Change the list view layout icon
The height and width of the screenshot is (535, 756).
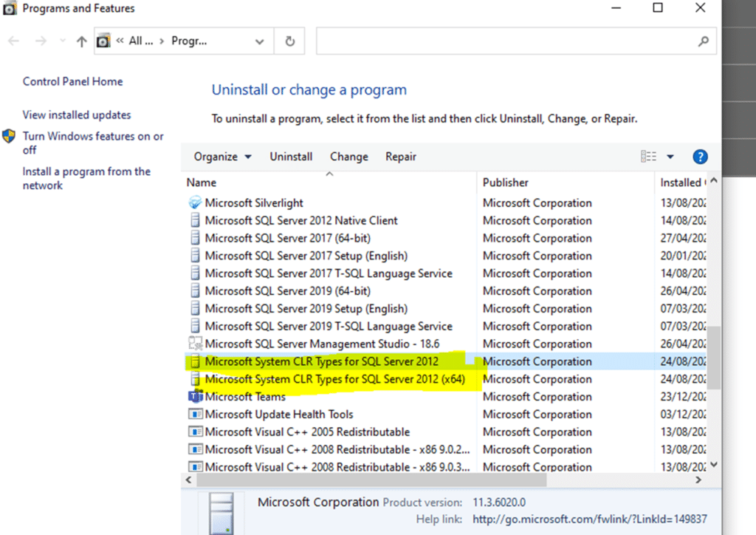click(x=648, y=157)
